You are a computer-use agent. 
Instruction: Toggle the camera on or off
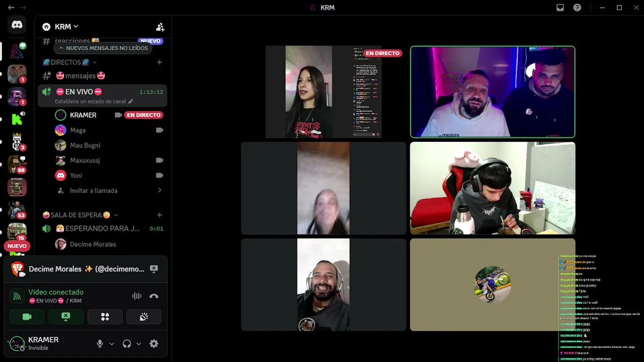pyautogui.click(x=27, y=317)
